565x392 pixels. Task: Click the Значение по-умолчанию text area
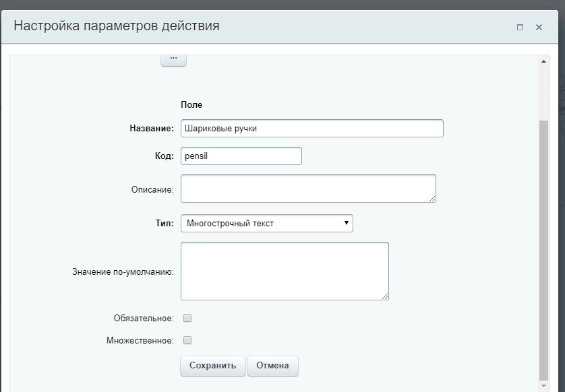pyautogui.click(x=283, y=269)
